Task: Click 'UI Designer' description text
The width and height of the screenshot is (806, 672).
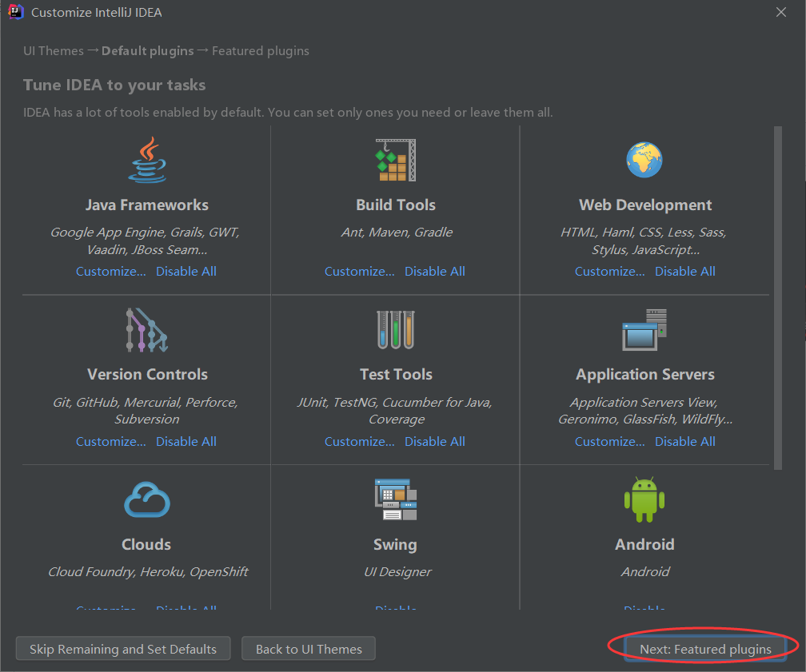Action: (x=398, y=572)
